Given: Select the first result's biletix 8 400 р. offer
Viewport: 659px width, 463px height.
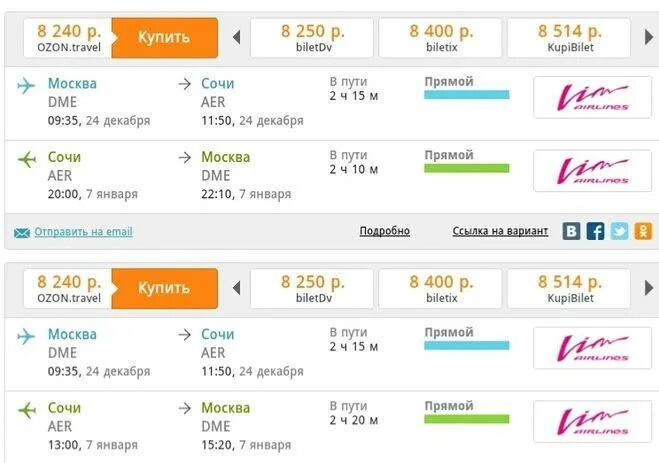Looking at the screenshot, I should pos(441,38).
